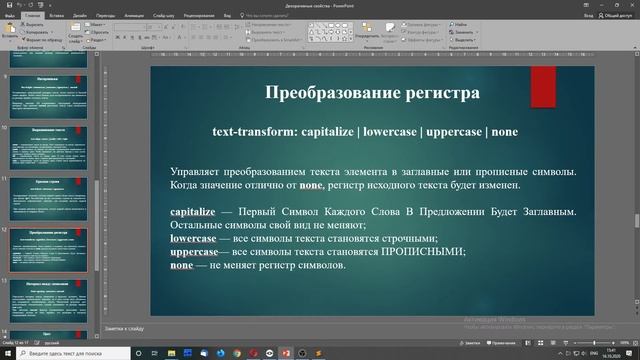Adjust the zoom slider handle
This screenshot has height=360, width=640.
594,343
